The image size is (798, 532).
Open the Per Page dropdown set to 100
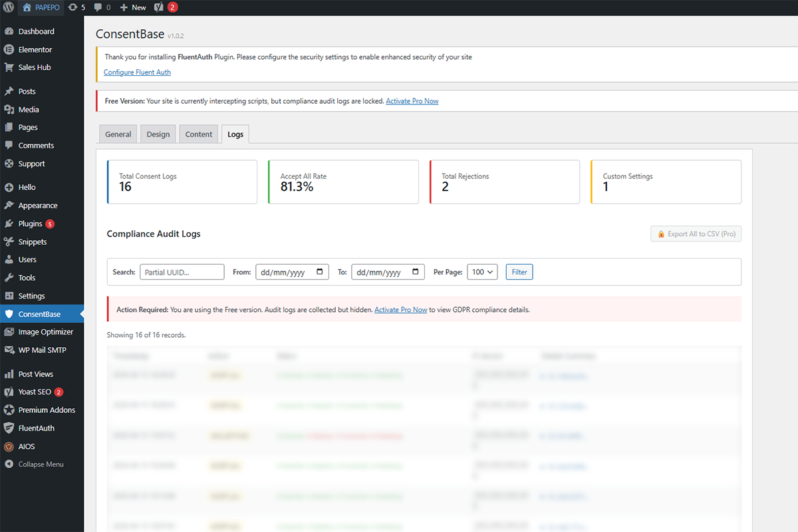tap(482, 271)
